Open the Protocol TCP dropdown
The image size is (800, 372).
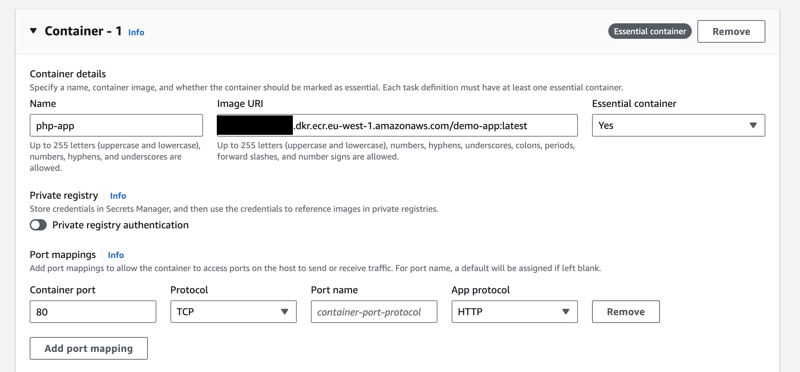coord(233,312)
